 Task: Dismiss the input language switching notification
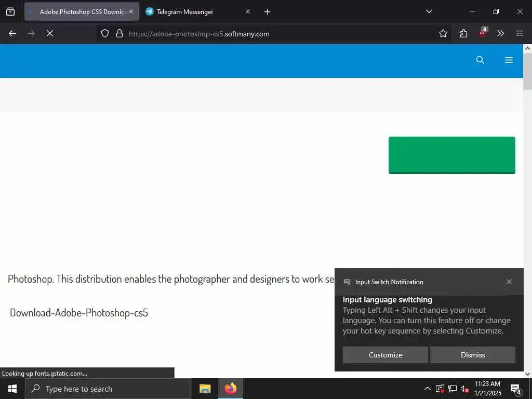pos(473,355)
